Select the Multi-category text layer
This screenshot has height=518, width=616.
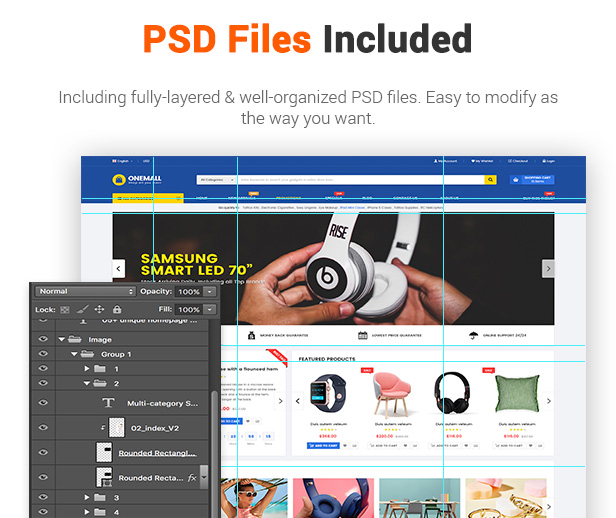tap(162, 403)
